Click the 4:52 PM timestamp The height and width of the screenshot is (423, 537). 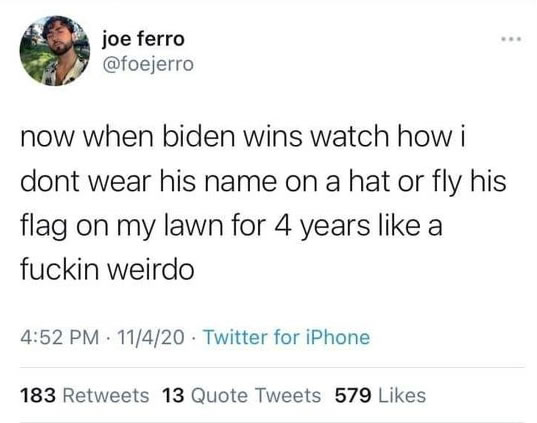tap(60, 337)
